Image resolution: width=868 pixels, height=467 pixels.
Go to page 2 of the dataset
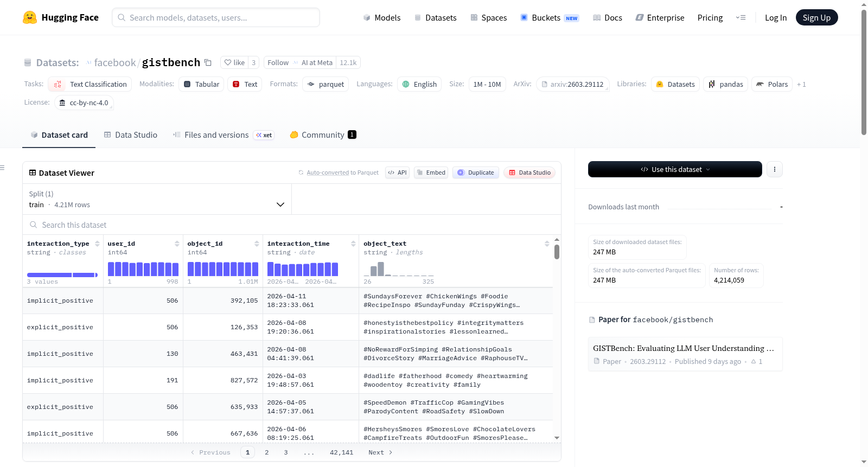tap(267, 452)
